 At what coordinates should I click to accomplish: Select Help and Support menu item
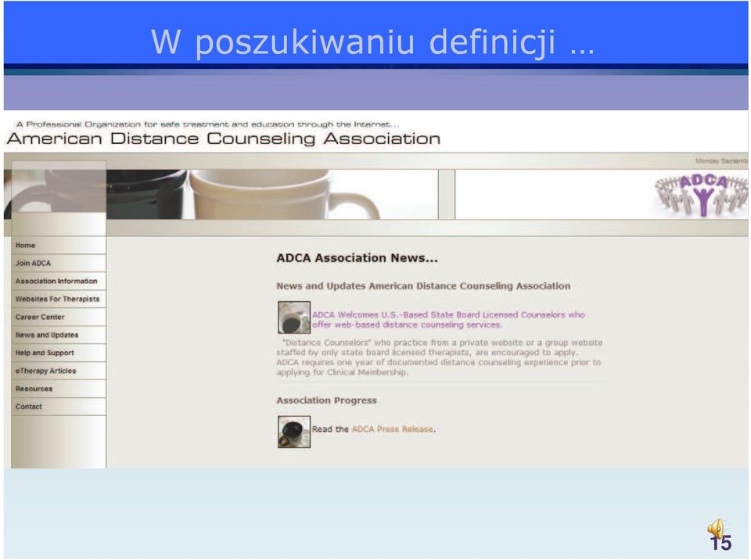click(x=59, y=353)
